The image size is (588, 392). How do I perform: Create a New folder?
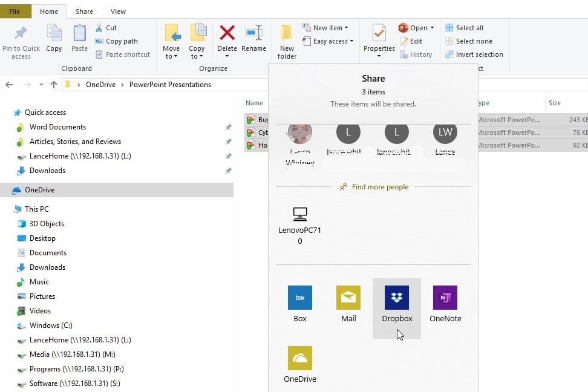point(287,42)
